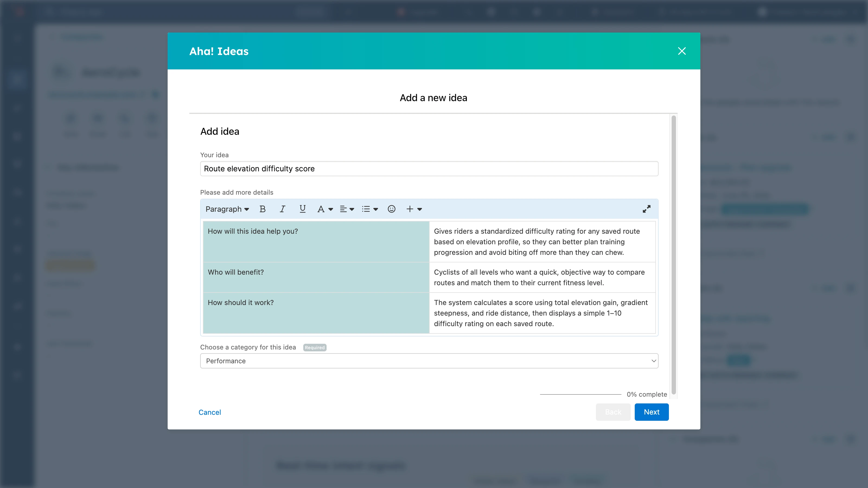Apply italic formatting in details editor
The width and height of the screenshot is (868, 488).
coord(282,209)
